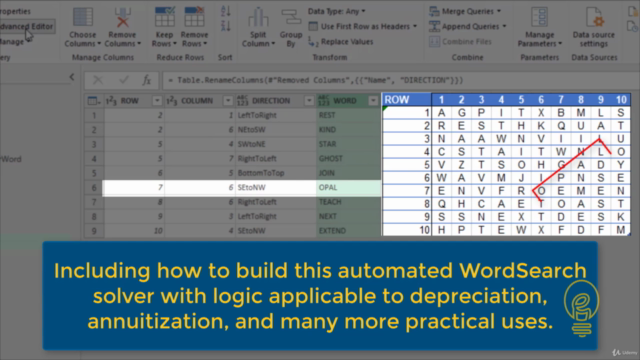Click column header 5 in the word grid
Image resolution: width=640 pixels, height=360 pixels.
pos(521,100)
